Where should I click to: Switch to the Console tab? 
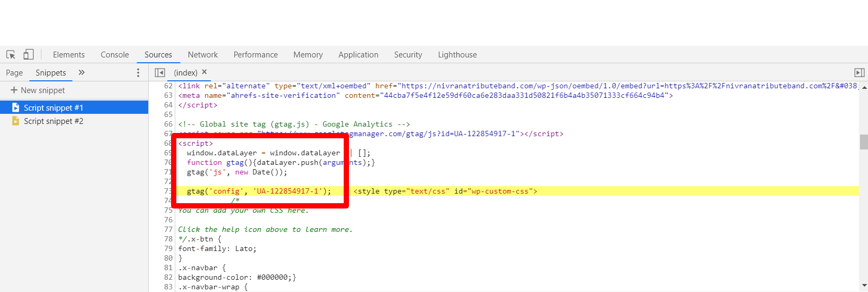115,55
